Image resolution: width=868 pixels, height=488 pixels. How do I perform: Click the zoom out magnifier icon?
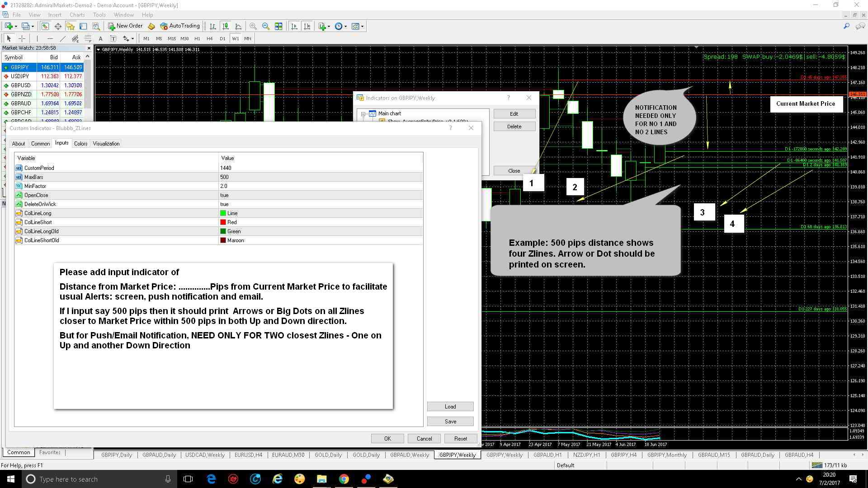266,27
